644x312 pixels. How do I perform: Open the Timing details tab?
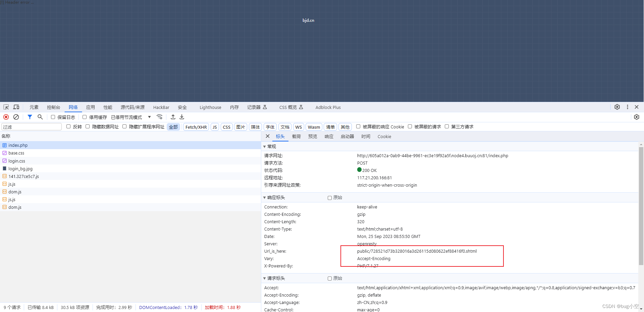(366, 136)
